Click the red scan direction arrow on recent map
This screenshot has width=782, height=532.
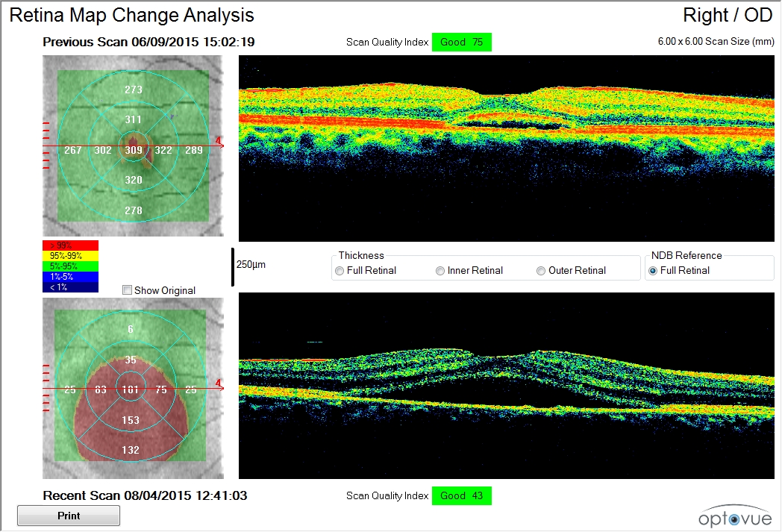coord(219,384)
